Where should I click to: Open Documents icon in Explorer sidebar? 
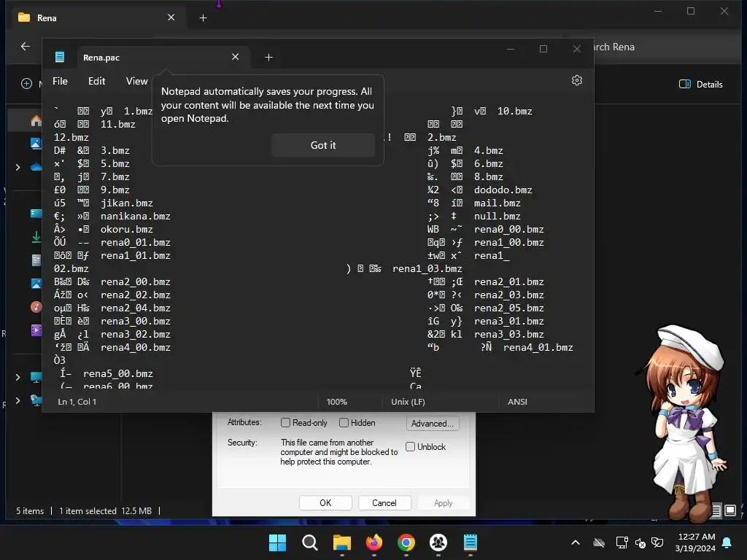pos(36,260)
